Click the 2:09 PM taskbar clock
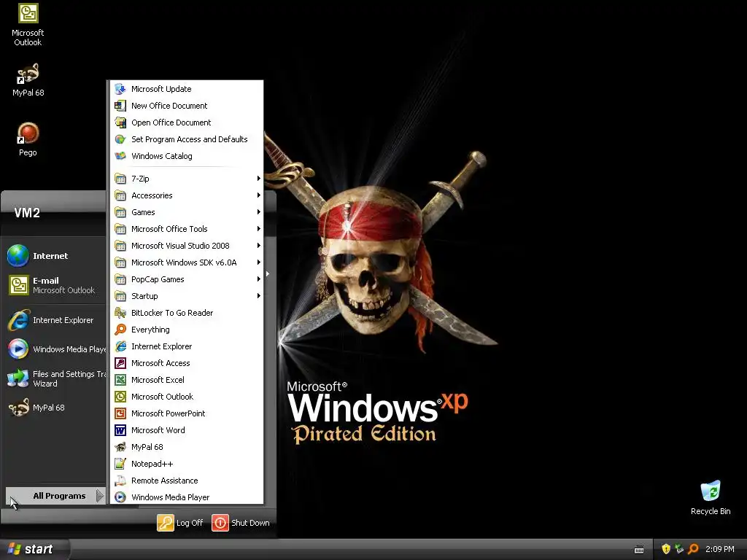This screenshot has width=747, height=560. point(720,549)
